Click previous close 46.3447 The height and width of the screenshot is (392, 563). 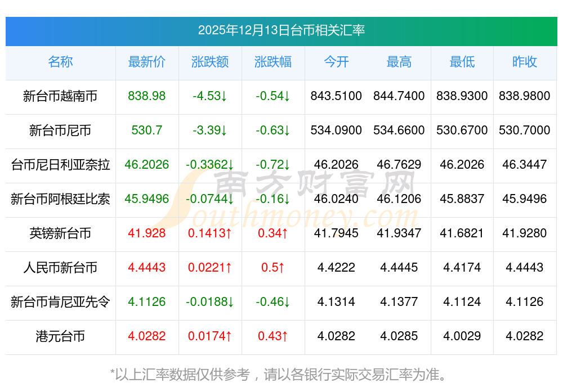point(525,165)
